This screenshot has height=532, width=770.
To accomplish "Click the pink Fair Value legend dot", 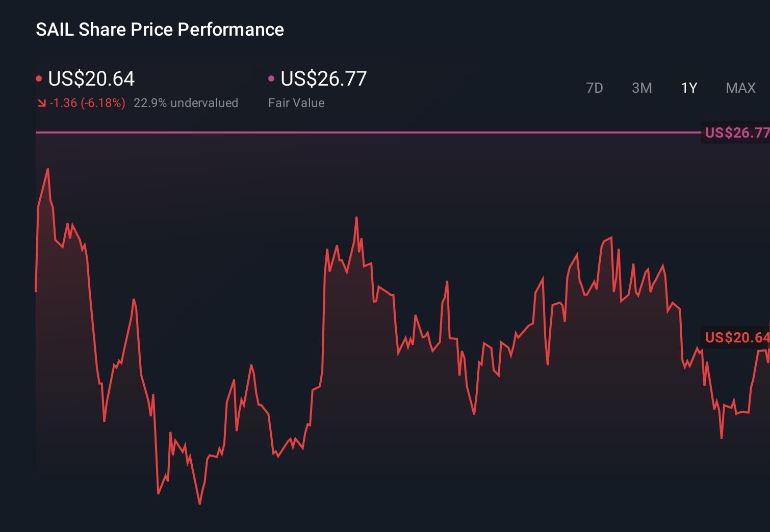I will [x=272, y=78].
